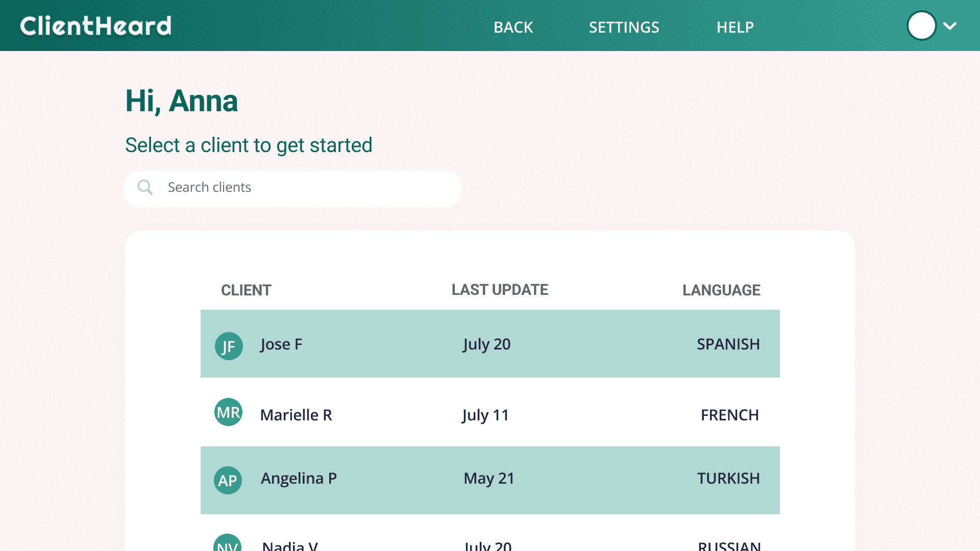Open the HELP menu item
Screen dimensions: 980x551
pos(734,27)
